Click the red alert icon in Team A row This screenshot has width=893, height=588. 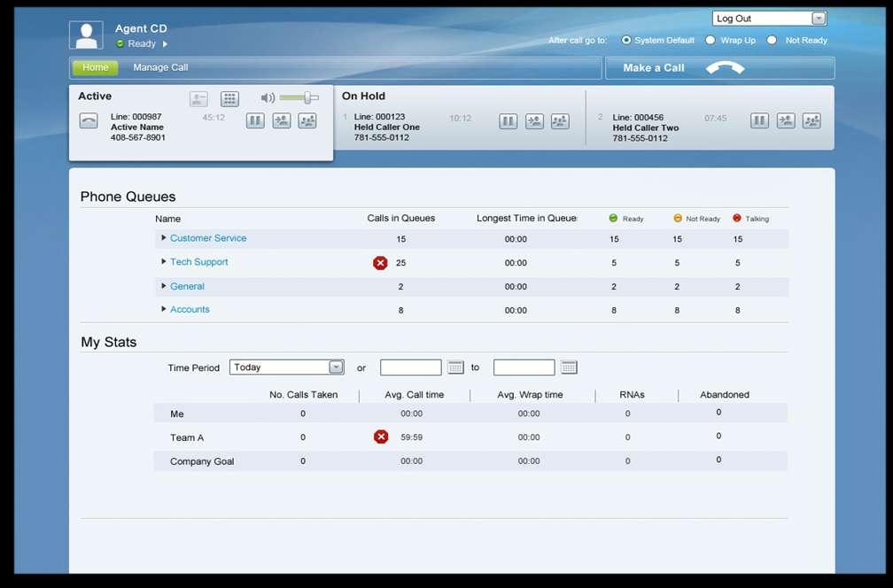coord(381,437)
